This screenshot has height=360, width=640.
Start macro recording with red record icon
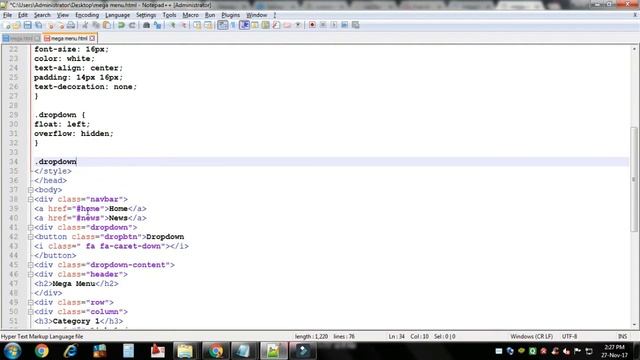tap(312, 25)
